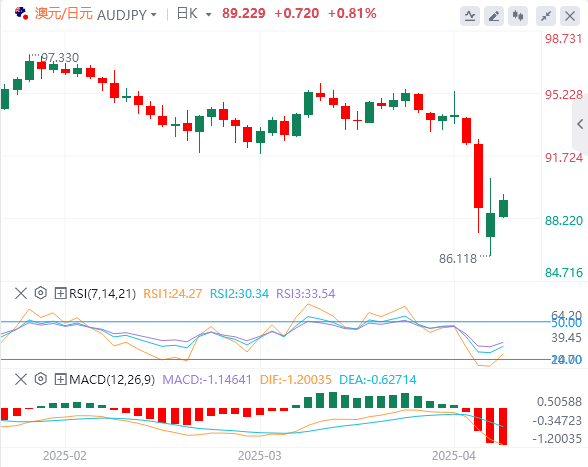The height and width of the screenshot is (467, 588).
Task: Click the 2025-02 date axis label
Action: click(64, 456)
